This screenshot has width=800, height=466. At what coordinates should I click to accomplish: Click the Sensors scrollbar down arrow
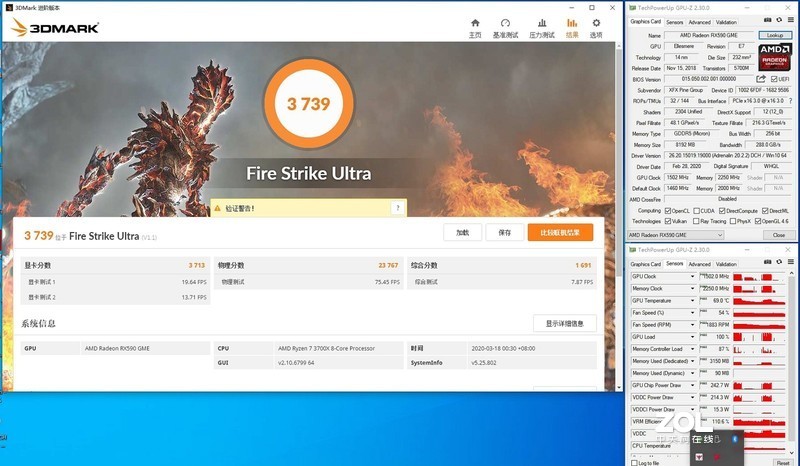pyautogui.click(x=791, y=453)
